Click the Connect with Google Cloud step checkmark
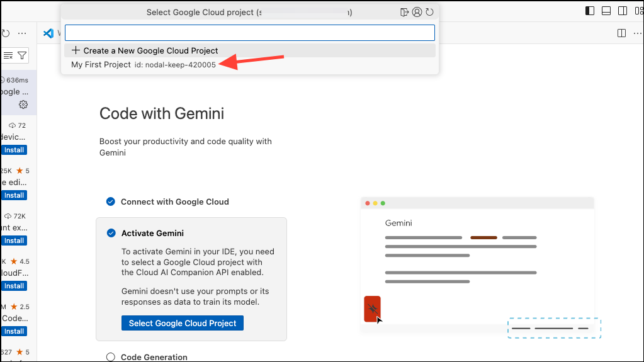The width and height of the screenshot is (644, 362). [x=111, y=201]
